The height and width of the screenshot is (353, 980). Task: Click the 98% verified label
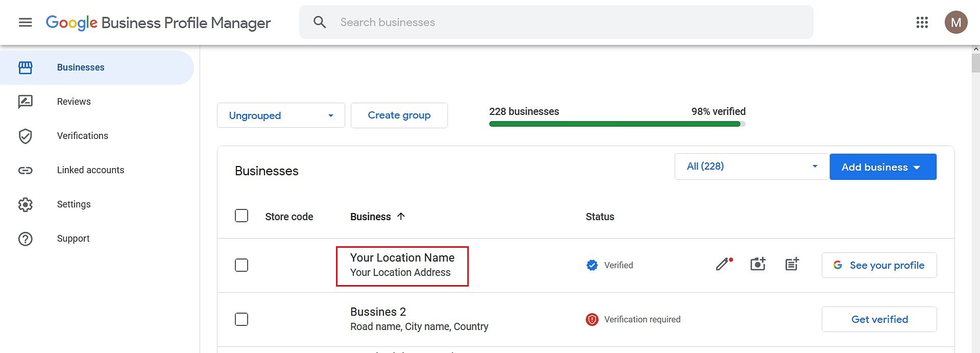718,111
